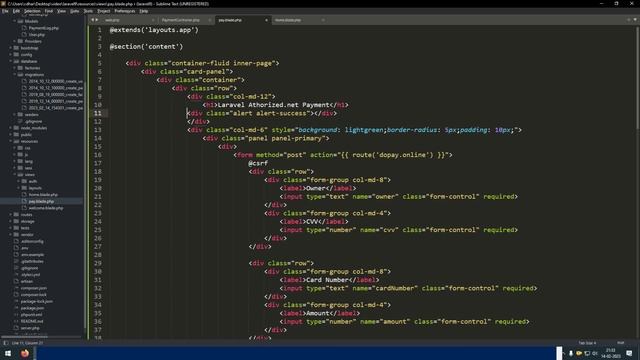Click the node_modules folder icon
Image resolution: width=640 pixels, height=360 pixels.
pos(16,128)
